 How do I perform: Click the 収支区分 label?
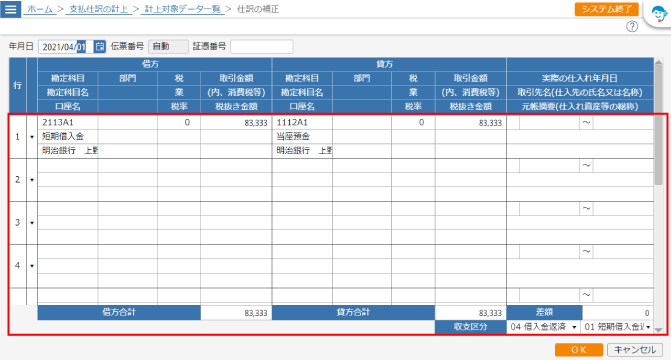pos(470,327)
